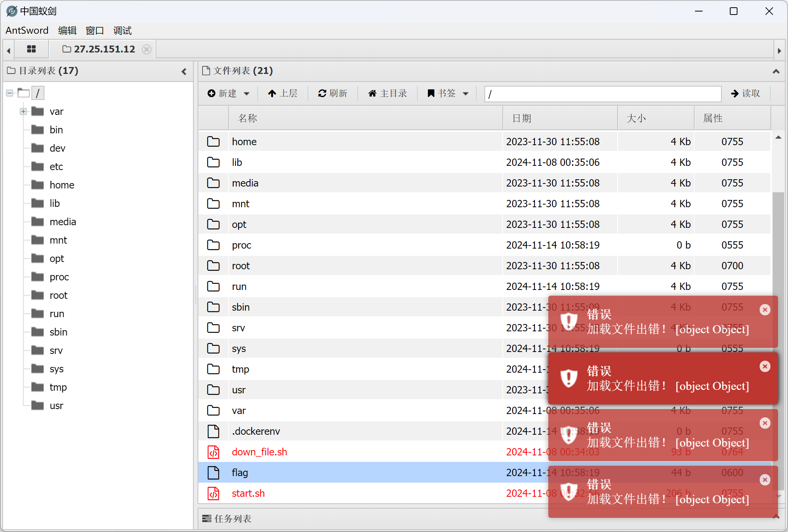Screen dimensions: 788x532
Task: Click the start.sh script file icon
Action: tap(213, 493)
